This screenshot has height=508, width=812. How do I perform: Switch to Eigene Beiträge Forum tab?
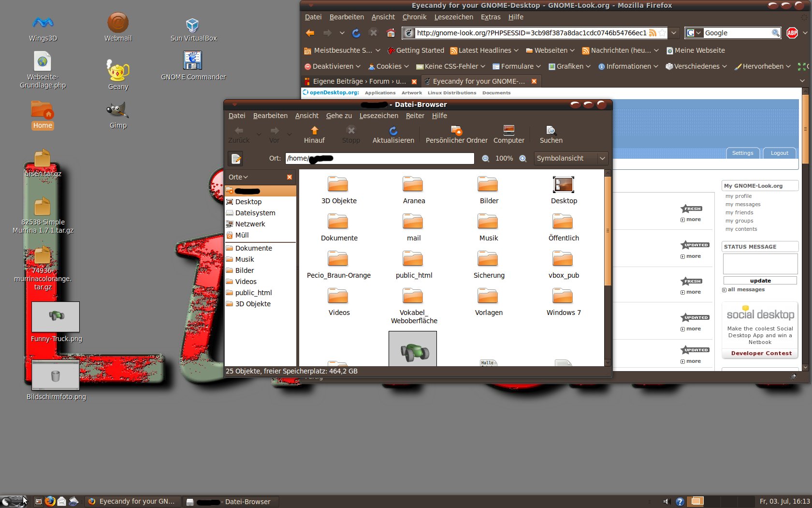(360, 81)
